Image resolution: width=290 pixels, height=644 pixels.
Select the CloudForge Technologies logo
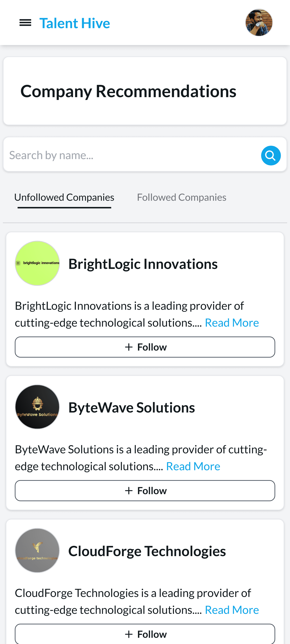pyautogui.click(x=37, y=550)
